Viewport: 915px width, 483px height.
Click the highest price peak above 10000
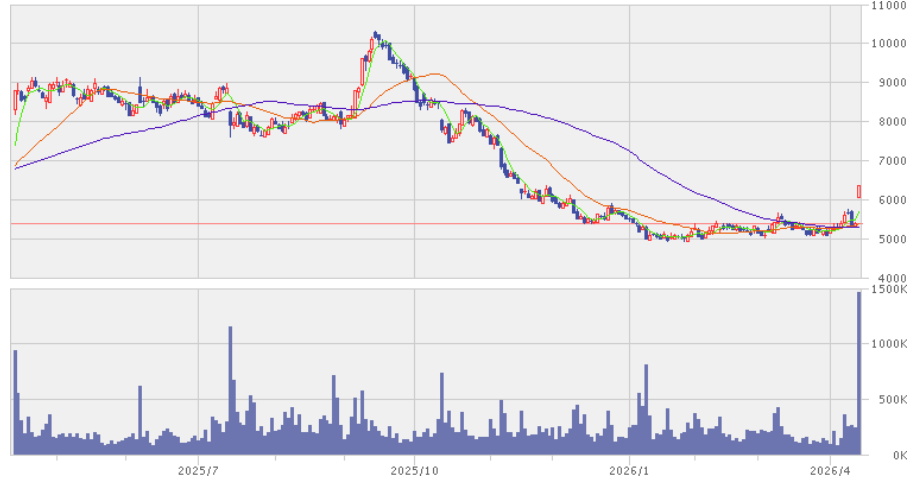click(376, 34)
